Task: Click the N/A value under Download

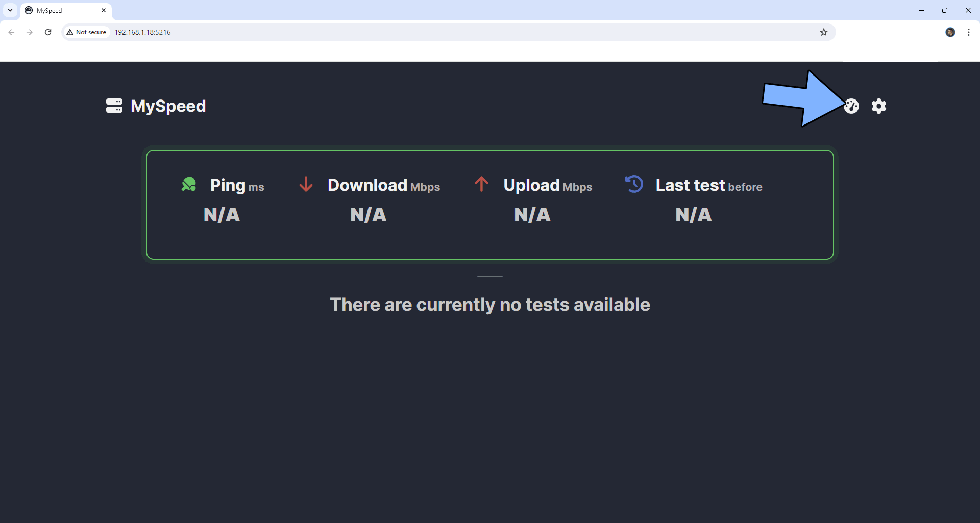Action: pyautogui.click(x=369, y=215)
